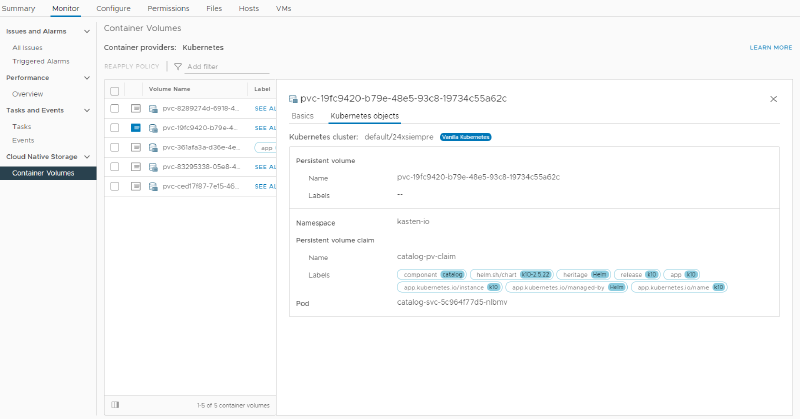Click the release k10 label tag
This screenshot has height=419, width=800.
coord(638,275)
